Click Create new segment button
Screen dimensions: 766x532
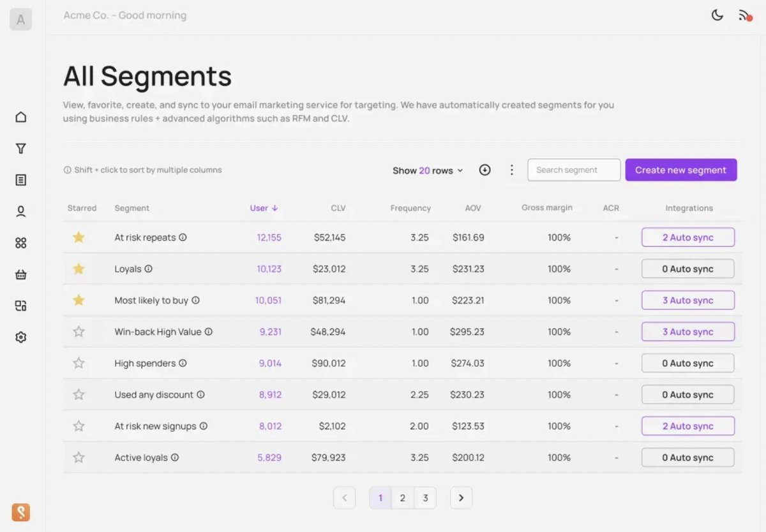pyautogui.click(x=681, y=170)
